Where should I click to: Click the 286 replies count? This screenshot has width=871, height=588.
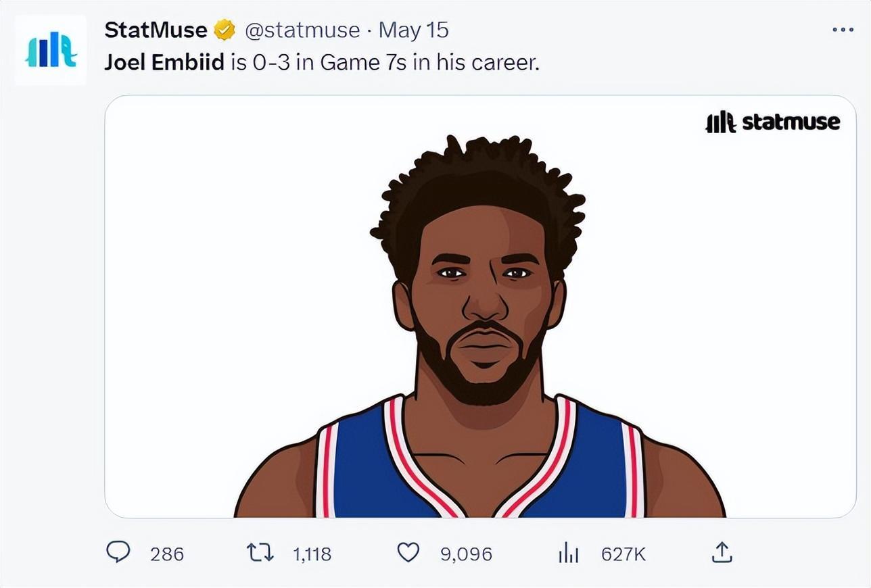167,555
